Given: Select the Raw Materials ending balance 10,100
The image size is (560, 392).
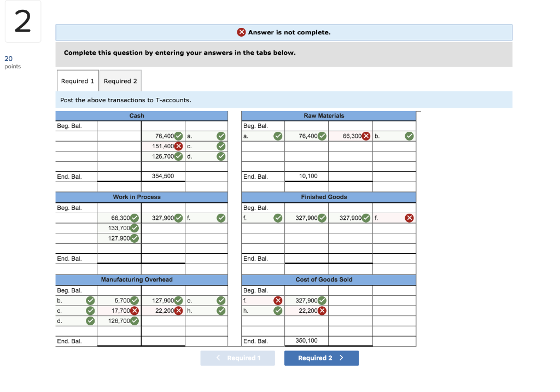Looking at the screenshot, I should click(306, 177).
